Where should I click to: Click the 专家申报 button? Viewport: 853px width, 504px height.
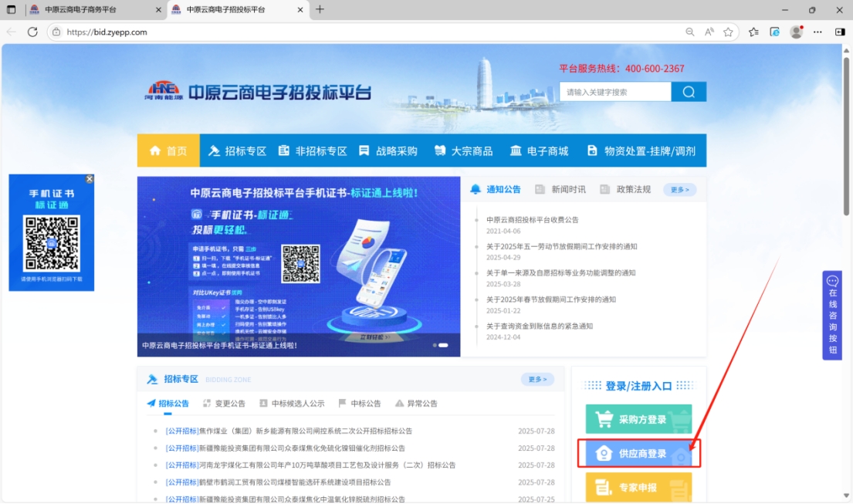coord(638,488)
